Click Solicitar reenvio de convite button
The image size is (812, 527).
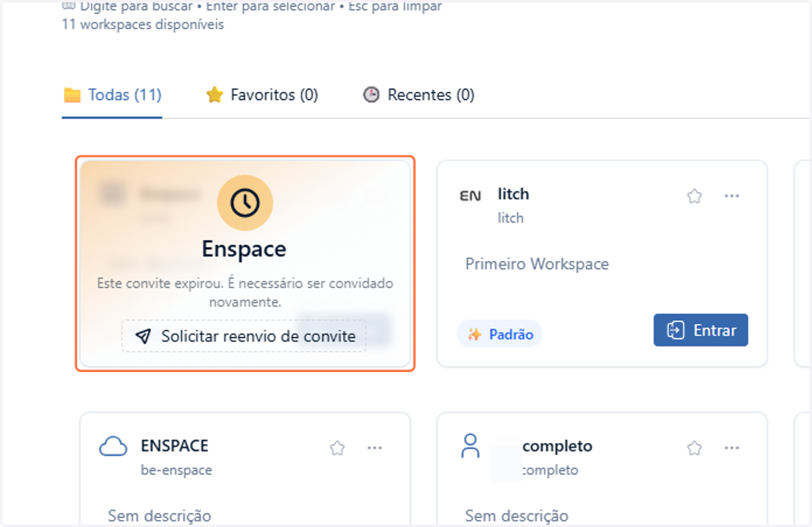[244, 336]
